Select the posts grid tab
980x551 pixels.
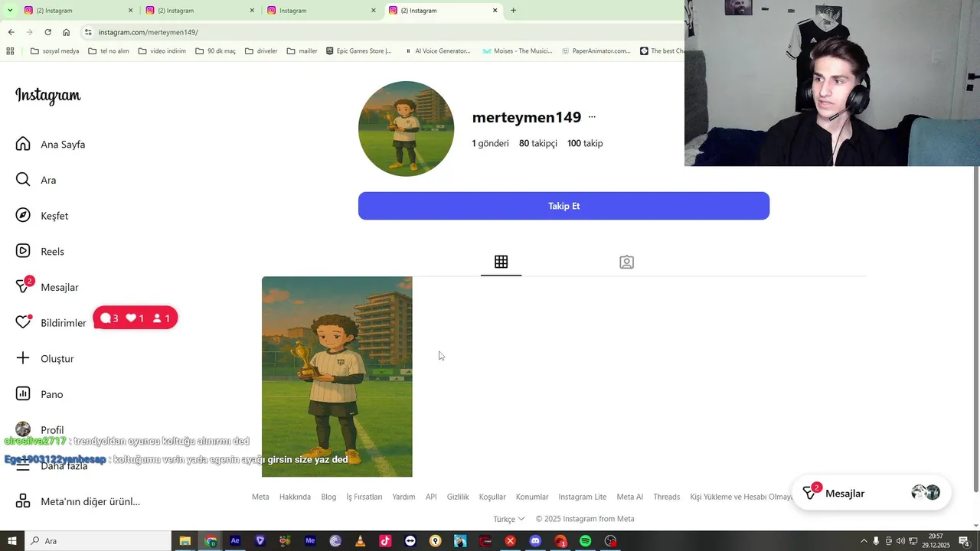point(501,262)
